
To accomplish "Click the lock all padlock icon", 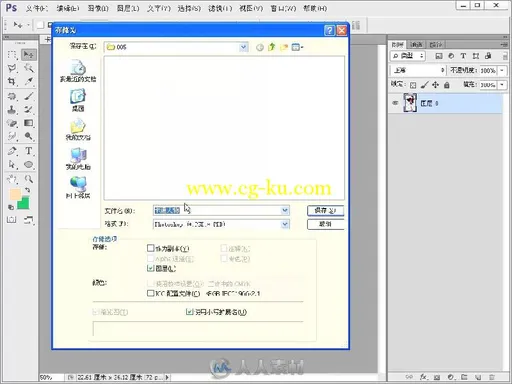I will coord(447,85).
